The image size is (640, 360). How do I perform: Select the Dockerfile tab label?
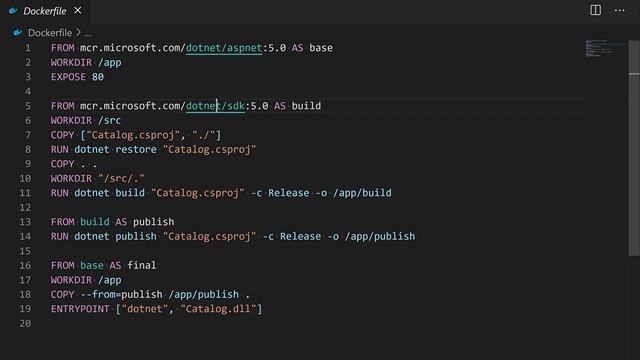tap(45, 11)
